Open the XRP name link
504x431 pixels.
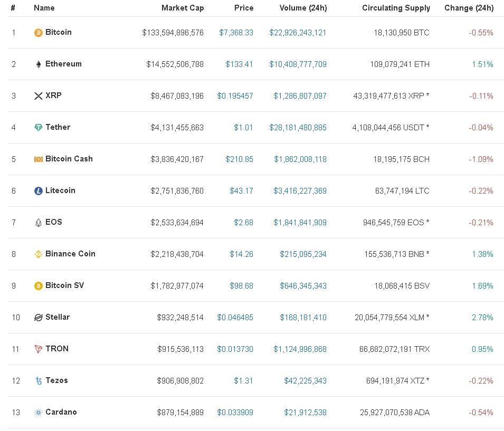point(53,95)
